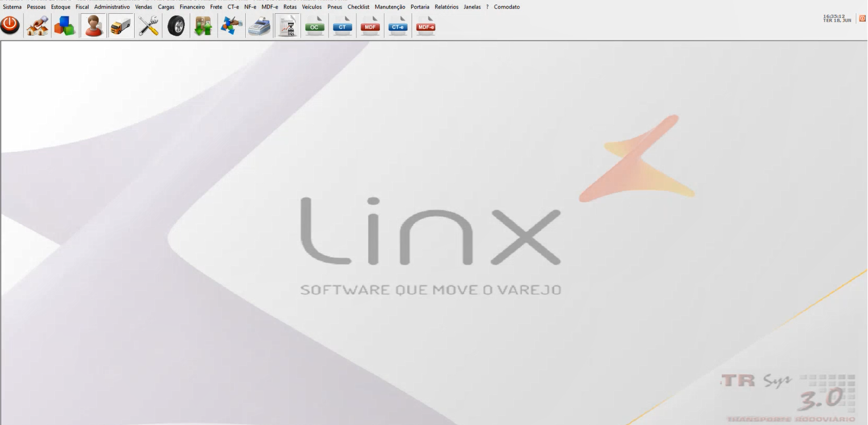Open the Frete menu
Screen dimensions: 868x425
pos(216,7)
